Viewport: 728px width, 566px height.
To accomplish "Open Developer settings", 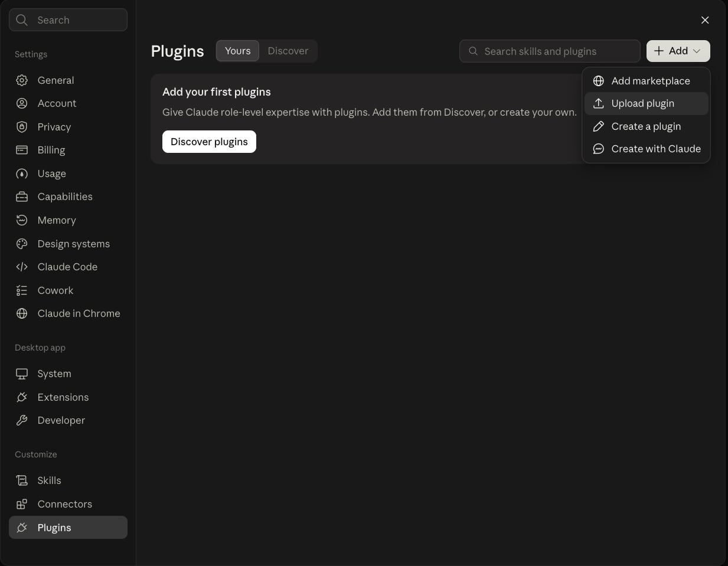I will pyautogui.click(x=68, y=420).
